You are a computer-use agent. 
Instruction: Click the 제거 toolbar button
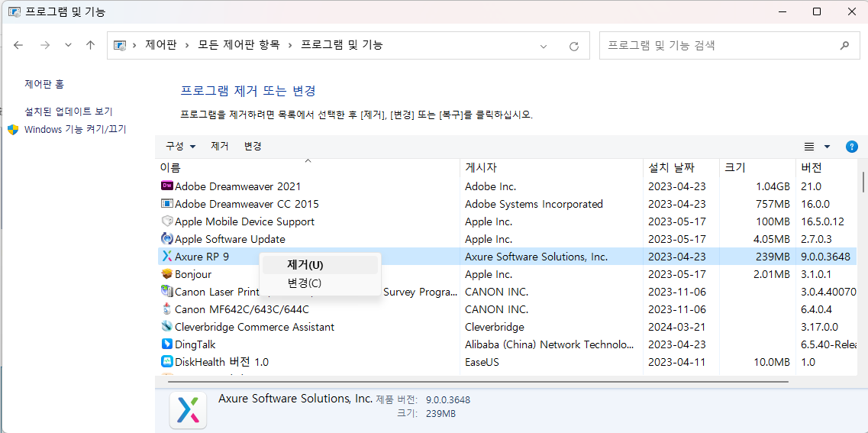[x=220, y=146]
